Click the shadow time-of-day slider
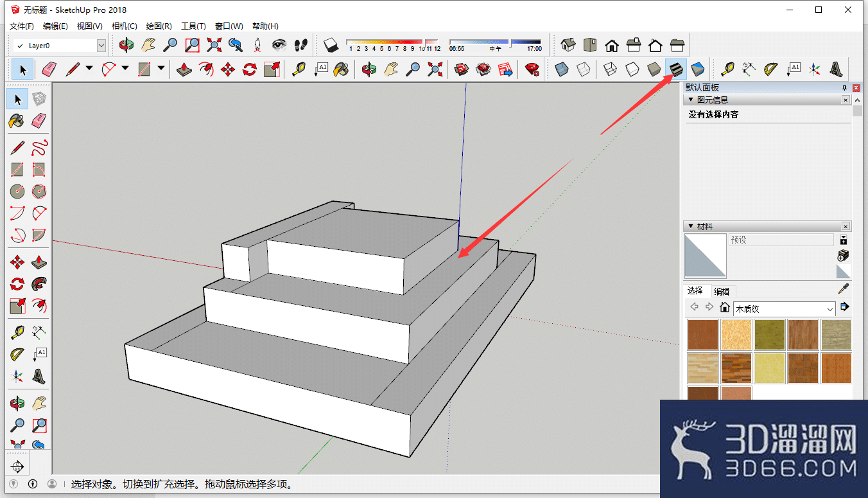 pos(495,44)
